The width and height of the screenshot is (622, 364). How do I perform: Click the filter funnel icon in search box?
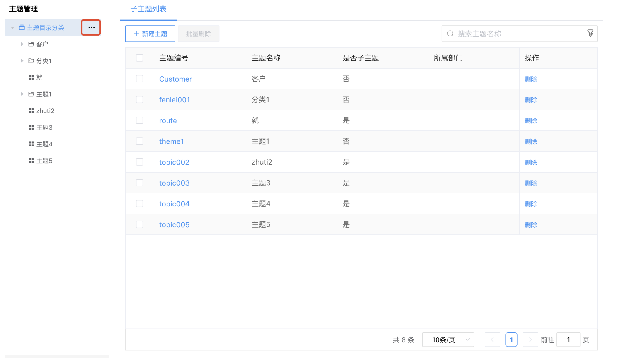590,33
